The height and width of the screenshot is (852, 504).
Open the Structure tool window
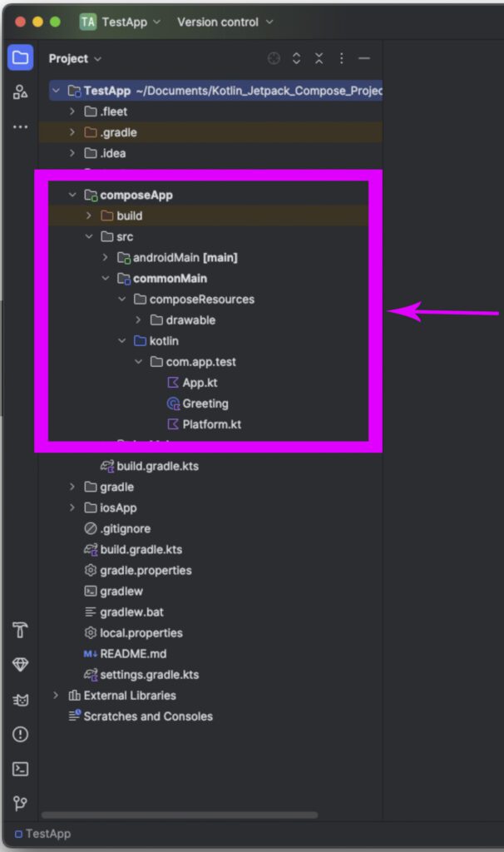20,92
